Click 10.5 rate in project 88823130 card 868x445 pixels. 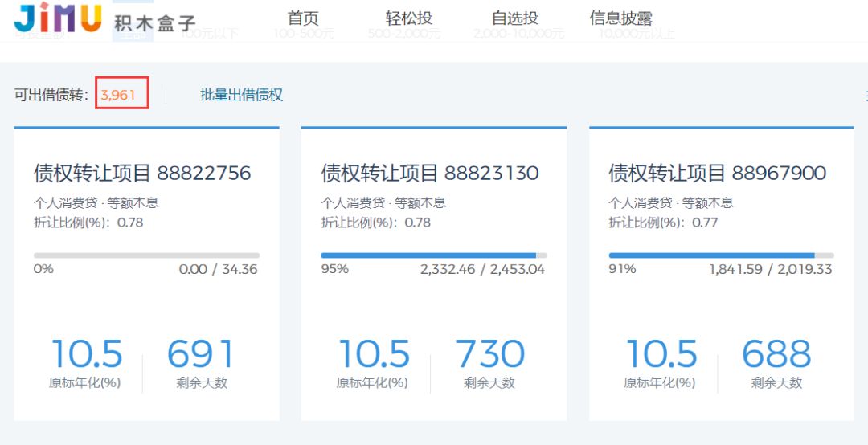tap(375, 354)
